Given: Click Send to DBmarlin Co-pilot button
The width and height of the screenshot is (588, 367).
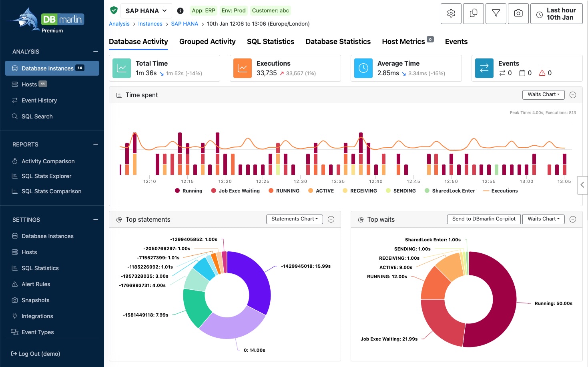Looking at the screenshot, I should click(484, 219).
